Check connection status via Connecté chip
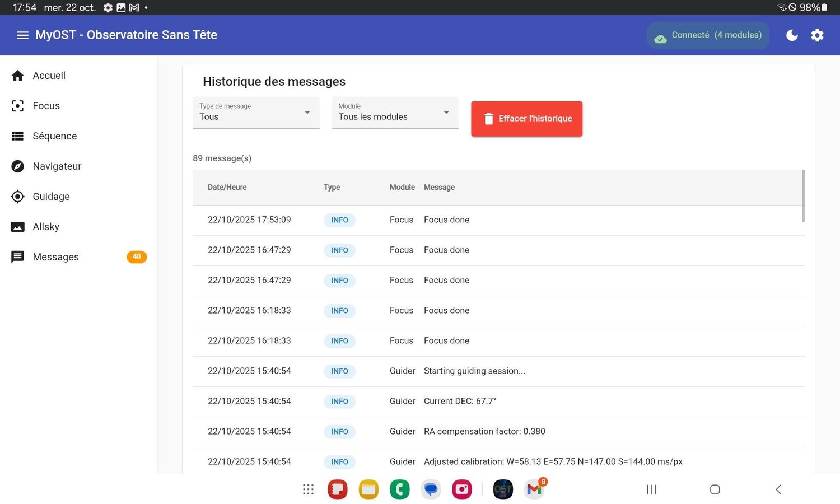The width and height of the screenshot is (840, 504). [707, 35]
